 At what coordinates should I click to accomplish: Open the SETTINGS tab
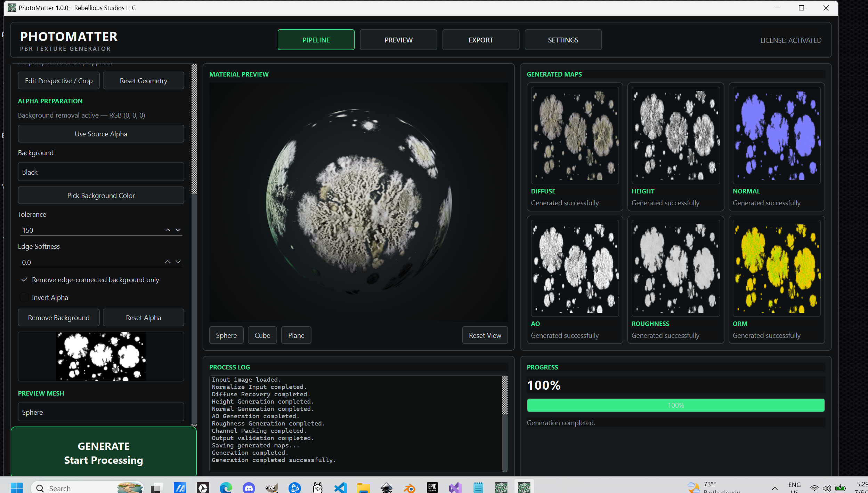click(x=563, y=40)
